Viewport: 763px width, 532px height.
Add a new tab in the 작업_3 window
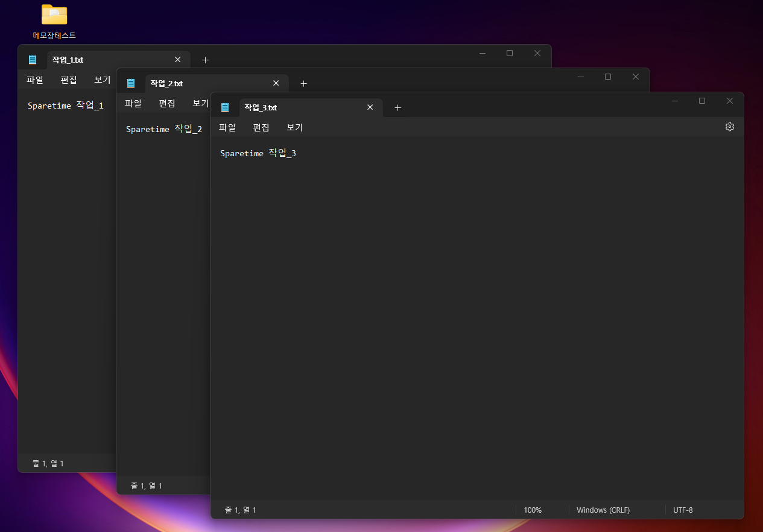tap(397, 107)
